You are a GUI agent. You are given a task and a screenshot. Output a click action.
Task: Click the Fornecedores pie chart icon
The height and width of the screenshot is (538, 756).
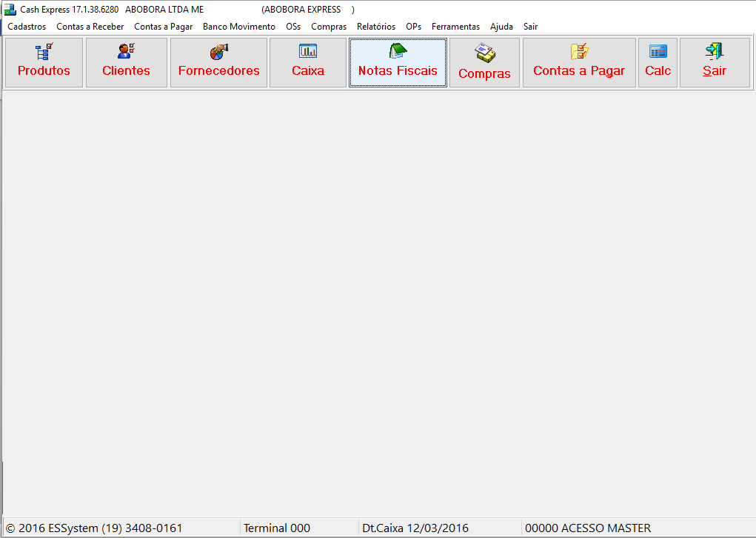(218, 52)
